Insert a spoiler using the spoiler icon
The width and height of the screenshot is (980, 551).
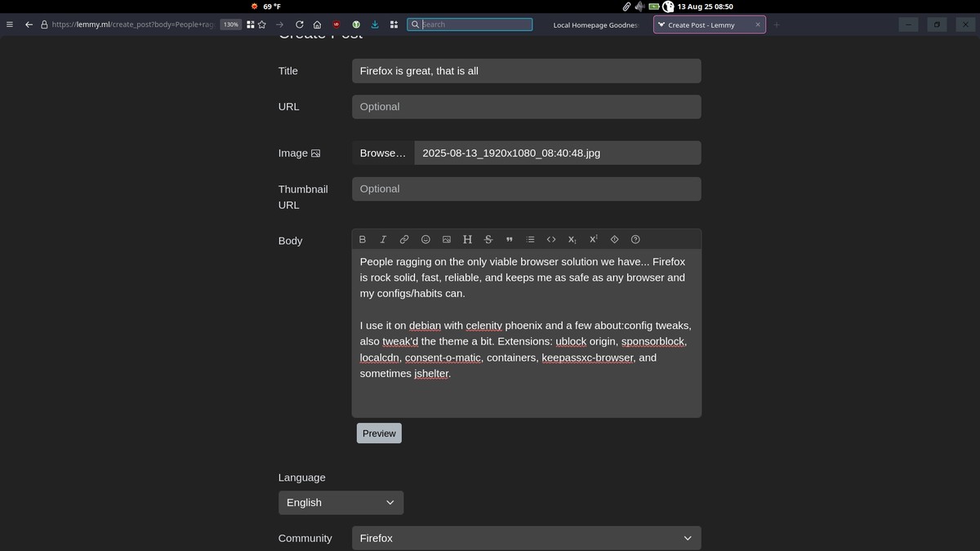click(614, 239)
